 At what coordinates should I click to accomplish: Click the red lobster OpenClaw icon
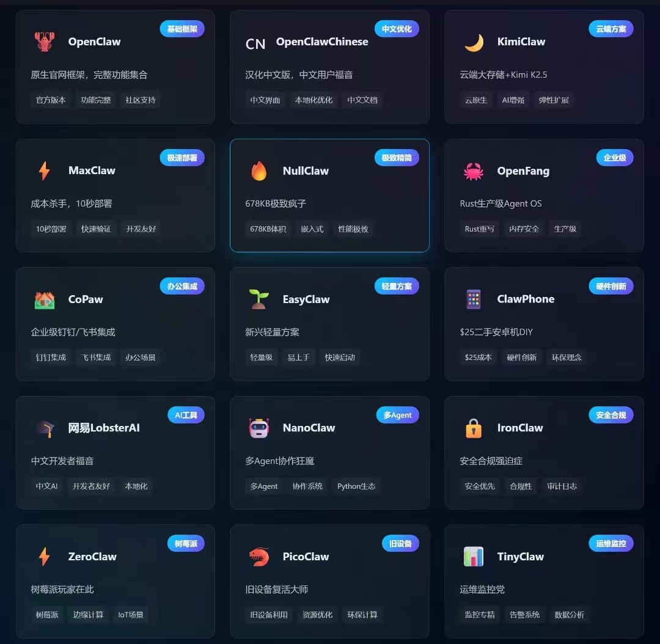click(45, 42)
